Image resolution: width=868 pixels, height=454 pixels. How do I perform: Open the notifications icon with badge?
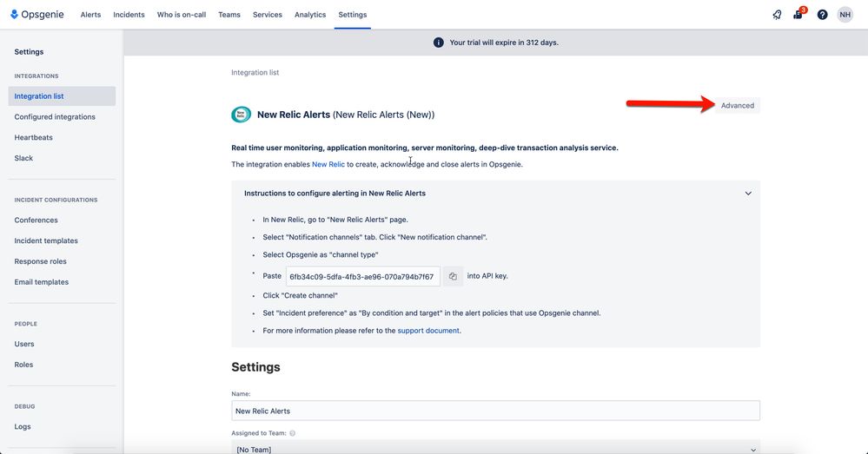798,14
